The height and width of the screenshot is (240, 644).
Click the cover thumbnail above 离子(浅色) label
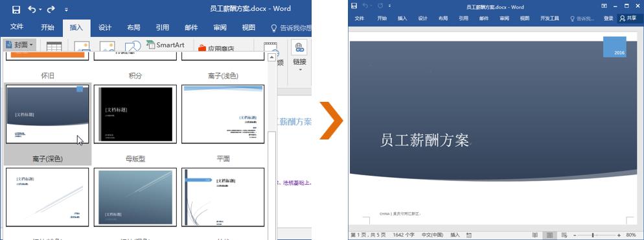[x=223, y=56]
